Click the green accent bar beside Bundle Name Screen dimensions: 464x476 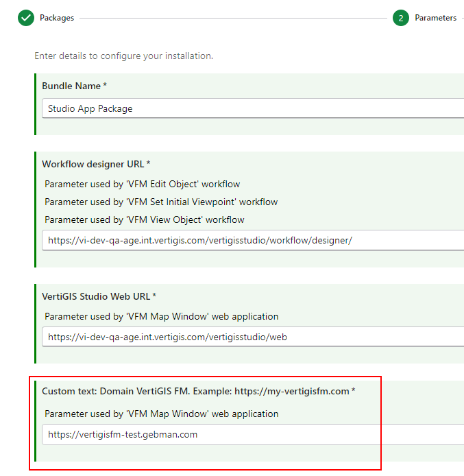point(36,103)
